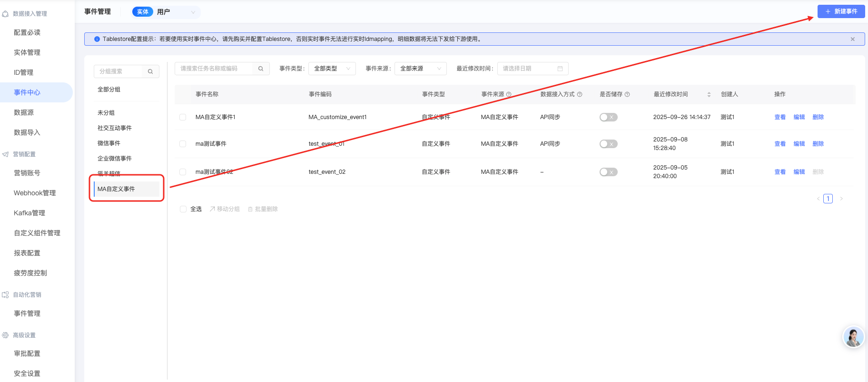Select the 企业微信事件 group
868x382 pixels.
click(115, 159)
